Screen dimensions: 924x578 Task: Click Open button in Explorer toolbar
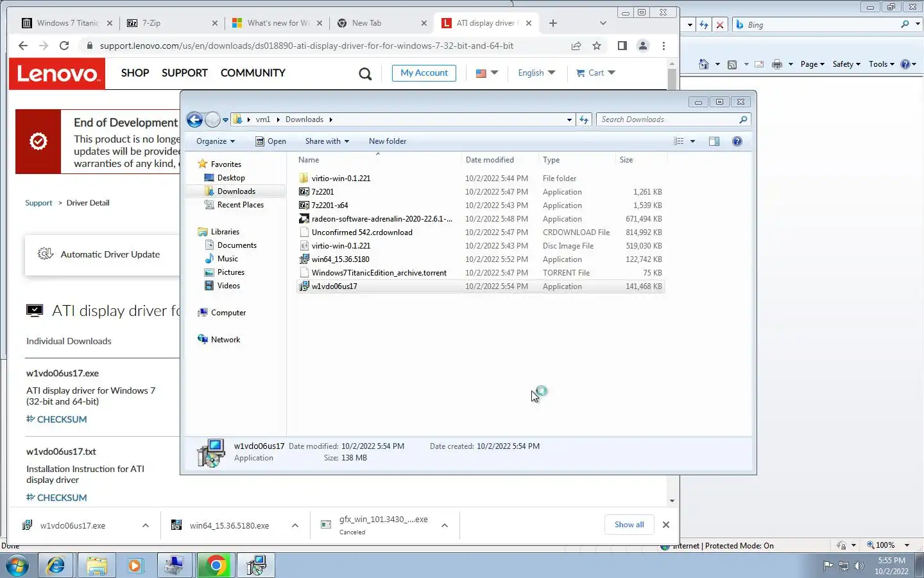click(271, 141)
